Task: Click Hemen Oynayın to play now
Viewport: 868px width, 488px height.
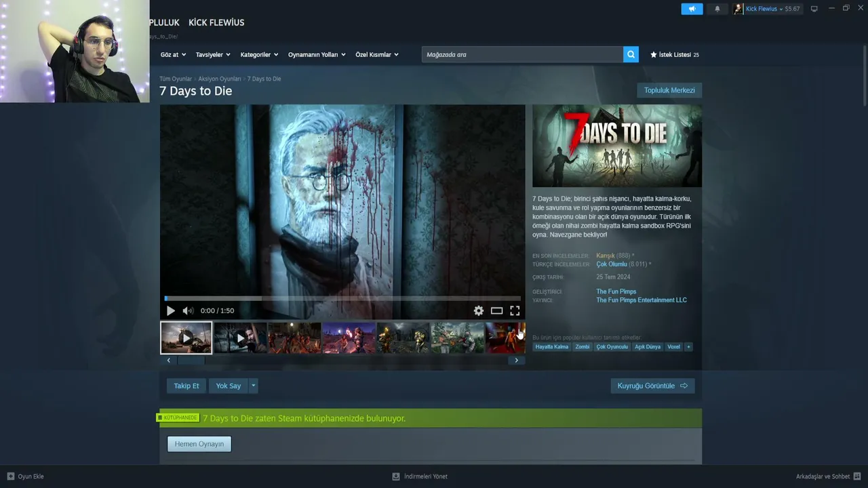Action: point(199,444)
